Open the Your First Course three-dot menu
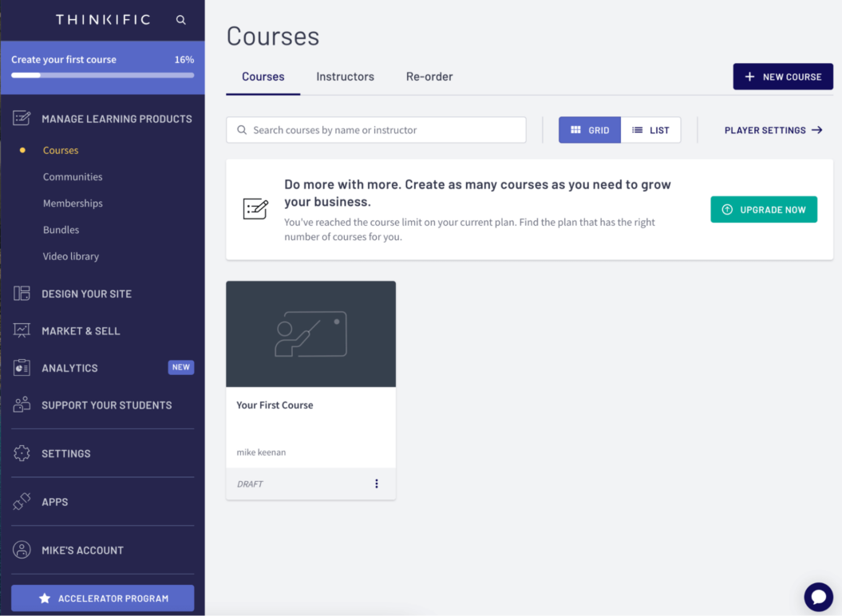Viewport: 842px width, 616px height. point(377,484)
